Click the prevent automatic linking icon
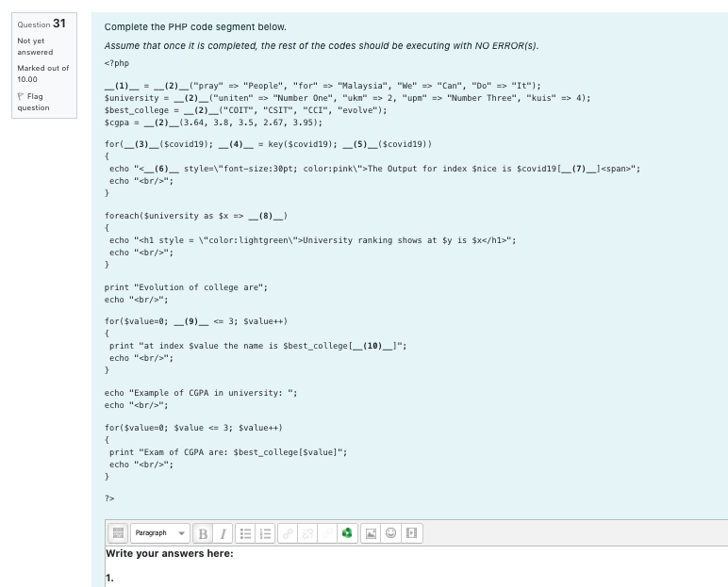 point(327,533)
